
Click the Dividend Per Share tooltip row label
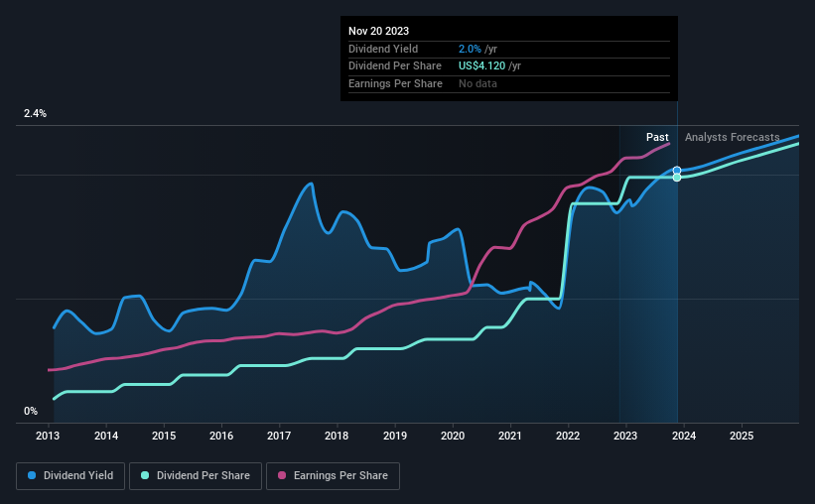(x=395, y=66)
